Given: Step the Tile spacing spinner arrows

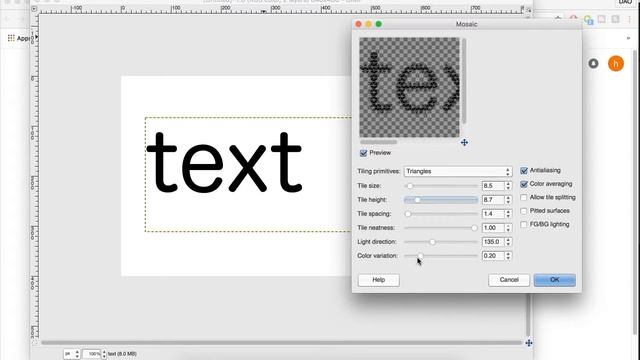Looking at the screenshot, I should 508,214.
